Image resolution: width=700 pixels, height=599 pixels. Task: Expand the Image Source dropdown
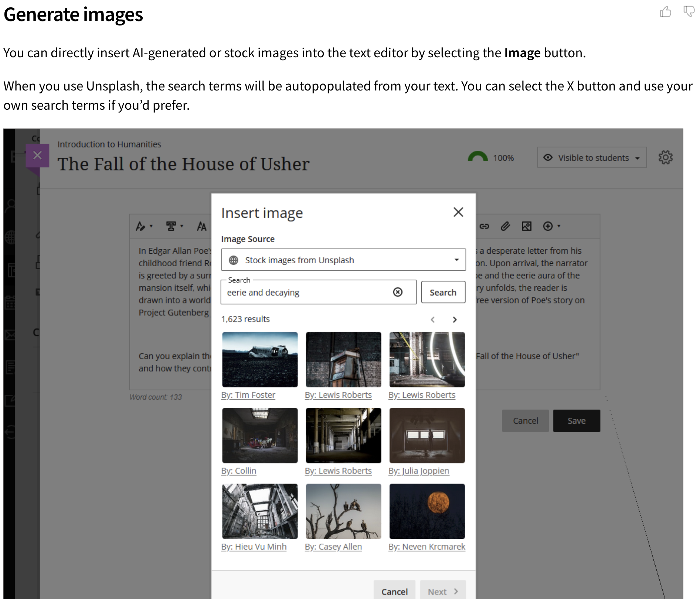tap(343, 260)
